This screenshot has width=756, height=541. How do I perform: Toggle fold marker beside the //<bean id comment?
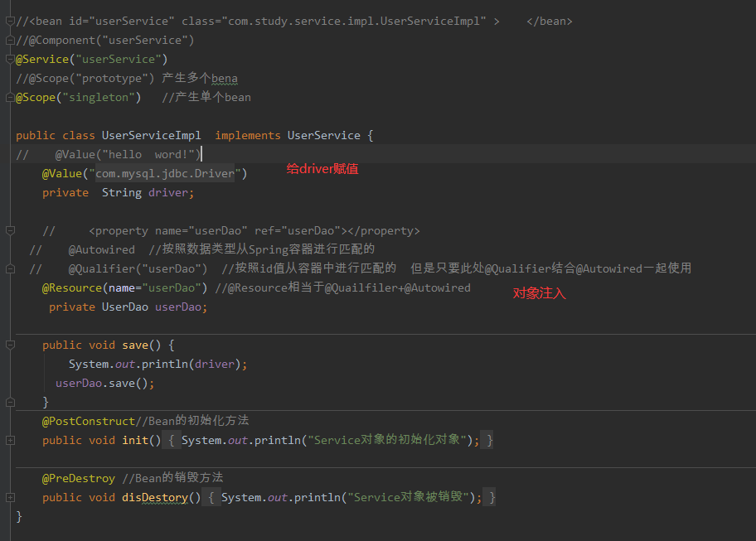[10, 21]
